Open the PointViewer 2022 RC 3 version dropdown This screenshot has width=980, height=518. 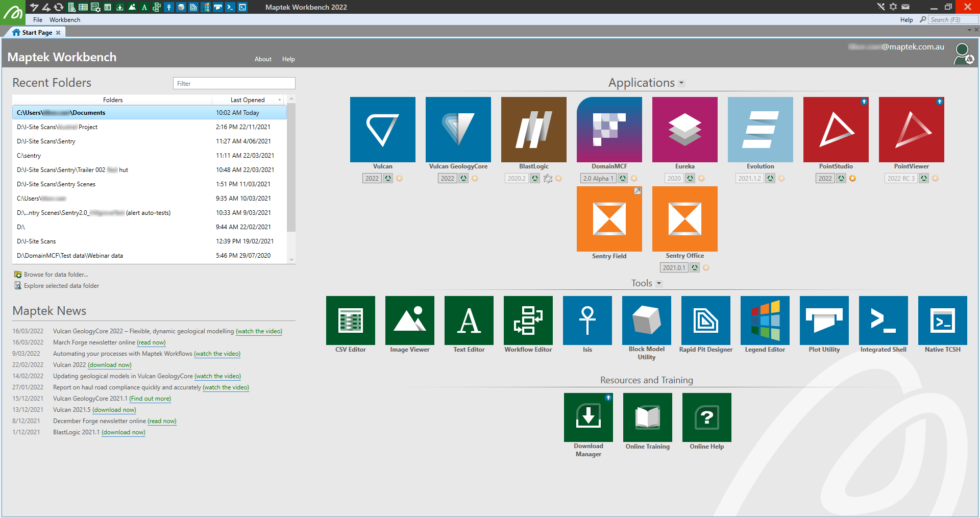(901, 179)
